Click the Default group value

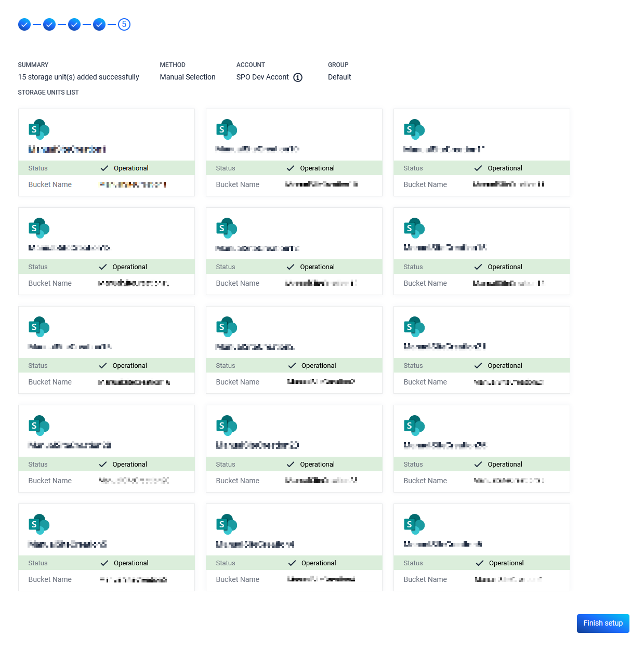click(x=339, y=77)
